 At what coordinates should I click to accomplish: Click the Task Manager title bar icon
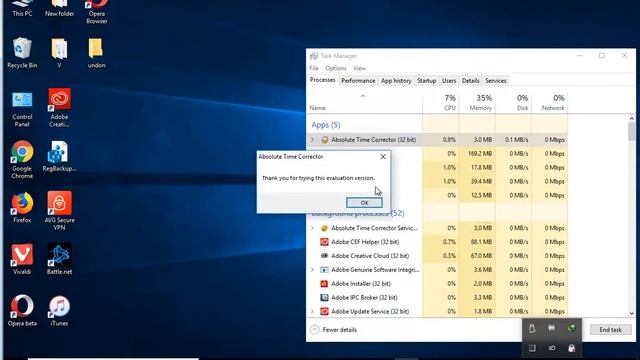pyautogui.click(x=314, y=56)
